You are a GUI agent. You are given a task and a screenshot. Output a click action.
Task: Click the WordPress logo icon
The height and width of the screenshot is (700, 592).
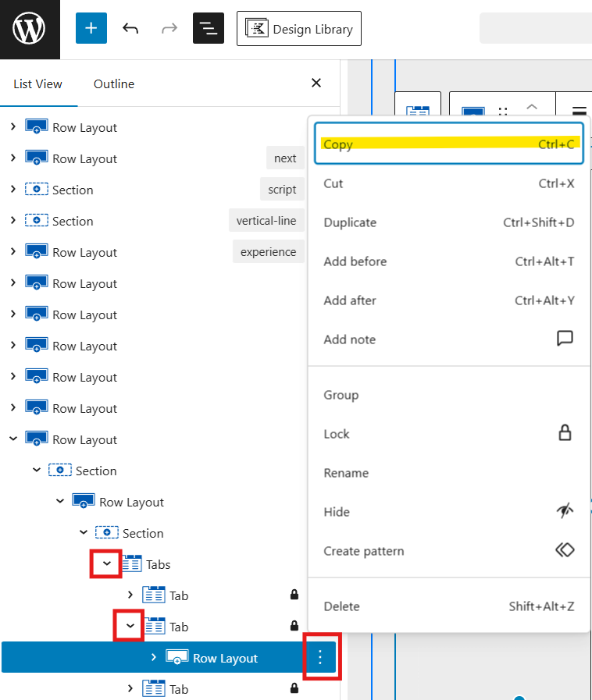(x=30, y=30)
